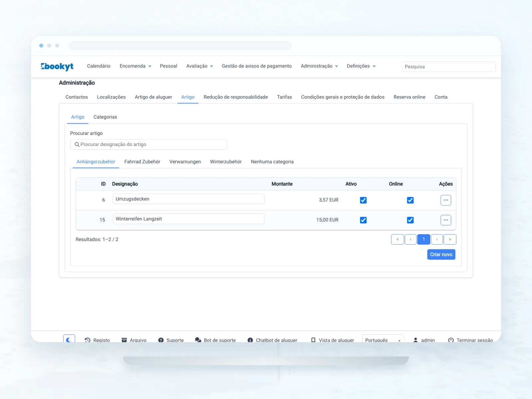Expand the Administração dropdown menu
This screenshot has height=399, width=532.
click(320, 66)
